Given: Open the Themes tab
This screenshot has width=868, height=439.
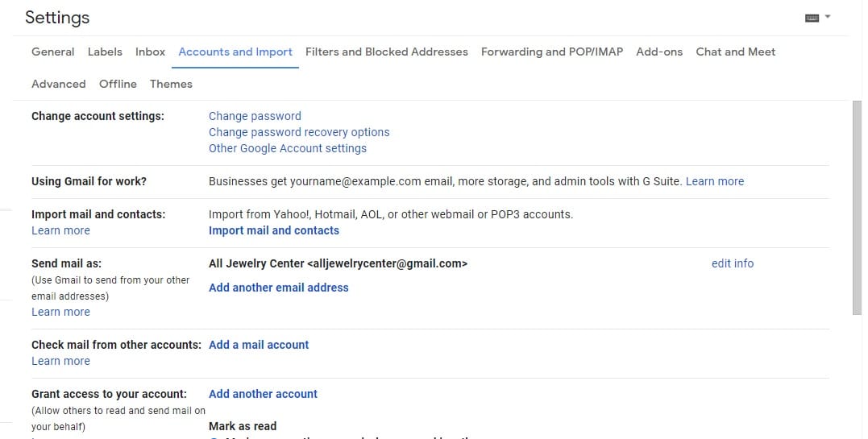Looking at the screenshot, I should (x=171, y=84).
